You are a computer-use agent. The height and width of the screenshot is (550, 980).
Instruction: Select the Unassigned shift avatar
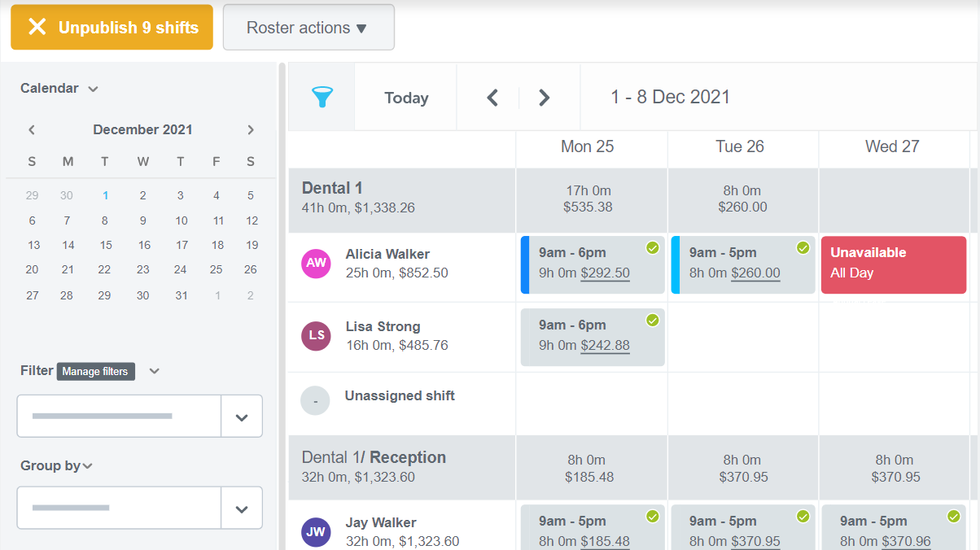coord(315,400)
